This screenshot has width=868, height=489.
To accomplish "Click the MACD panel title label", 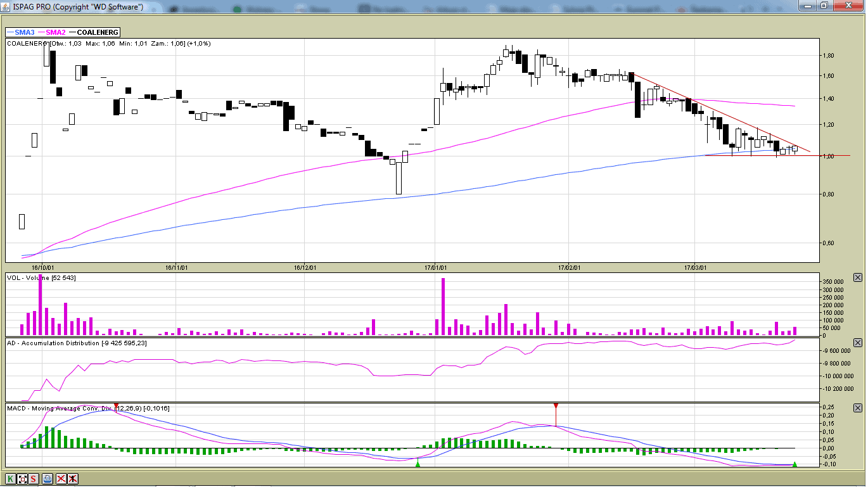I will click(x=88, y=409).
